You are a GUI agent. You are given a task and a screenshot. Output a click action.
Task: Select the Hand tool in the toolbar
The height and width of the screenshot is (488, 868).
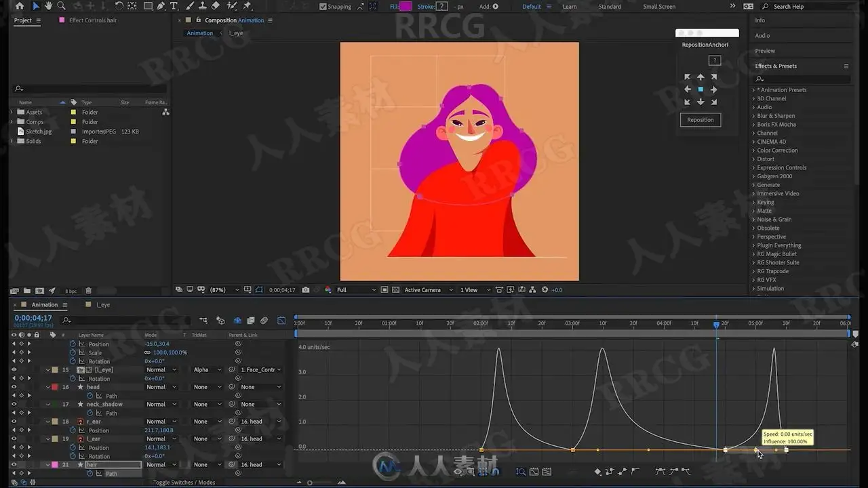(49, 6)
